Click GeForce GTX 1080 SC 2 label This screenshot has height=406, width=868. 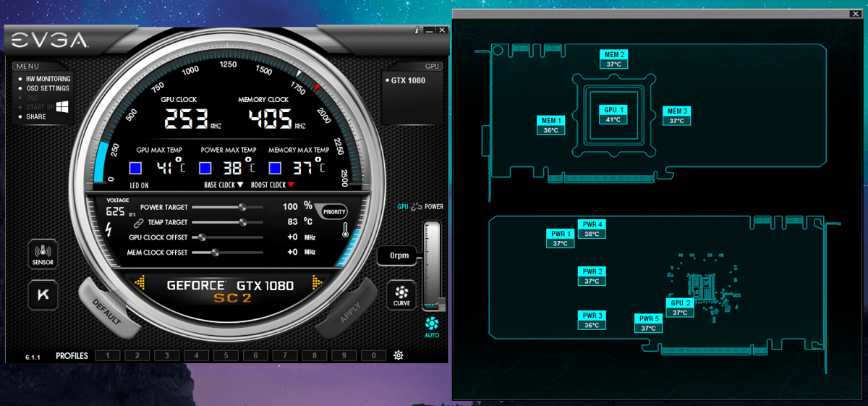pyautogui.click(x=230, y=291)
